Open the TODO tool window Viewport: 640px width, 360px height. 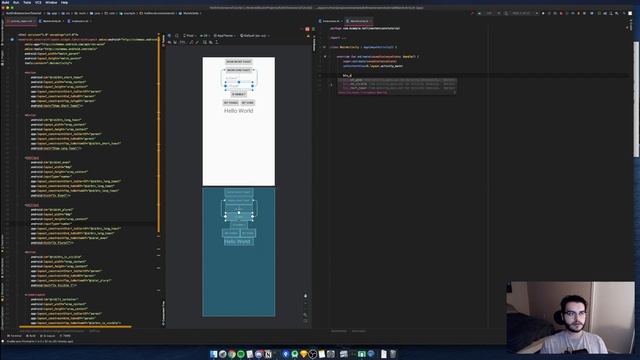click(65, 336)
